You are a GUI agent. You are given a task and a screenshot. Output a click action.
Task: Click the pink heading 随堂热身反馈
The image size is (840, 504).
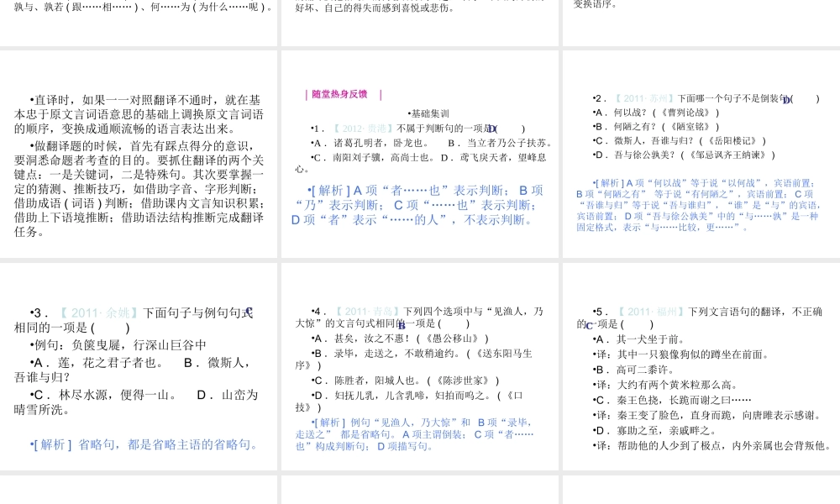click(339, 94)
